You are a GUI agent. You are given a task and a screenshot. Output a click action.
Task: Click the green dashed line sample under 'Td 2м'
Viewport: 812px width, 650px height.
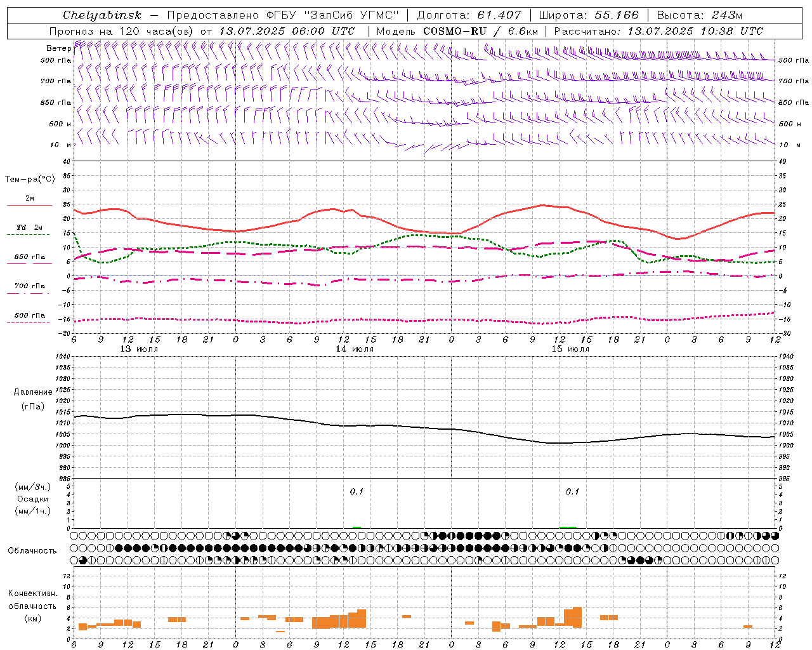28,234
